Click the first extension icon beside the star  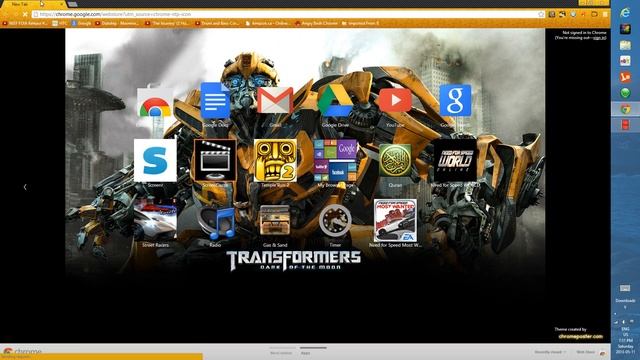click(x=552, y=14)
